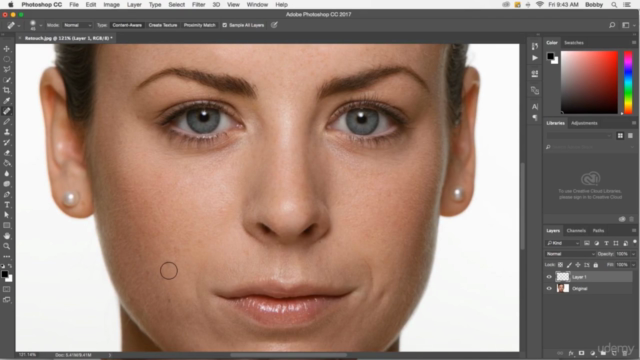Select the Brush tool
The image size is (640, 360).
(7, 122)
